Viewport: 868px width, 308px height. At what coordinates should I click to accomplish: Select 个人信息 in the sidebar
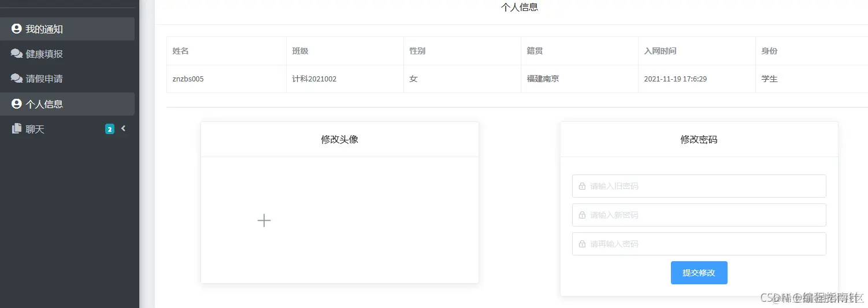pyautogui.click(x=67, y=104)
